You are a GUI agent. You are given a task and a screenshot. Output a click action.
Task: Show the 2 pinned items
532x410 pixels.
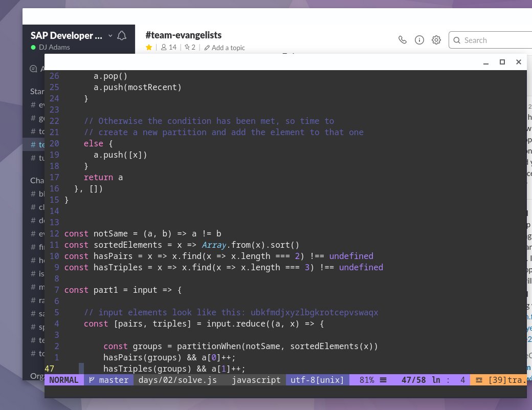pos(190,48)
